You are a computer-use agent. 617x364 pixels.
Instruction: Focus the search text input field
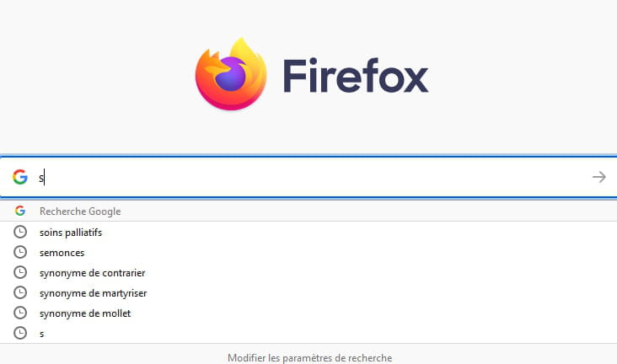(x=312, y=177)
